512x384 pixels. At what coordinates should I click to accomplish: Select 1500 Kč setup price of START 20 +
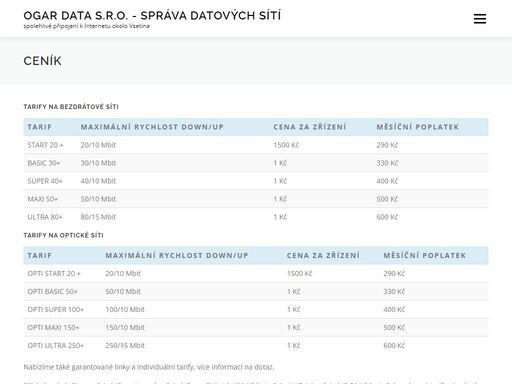pos(286,145)
